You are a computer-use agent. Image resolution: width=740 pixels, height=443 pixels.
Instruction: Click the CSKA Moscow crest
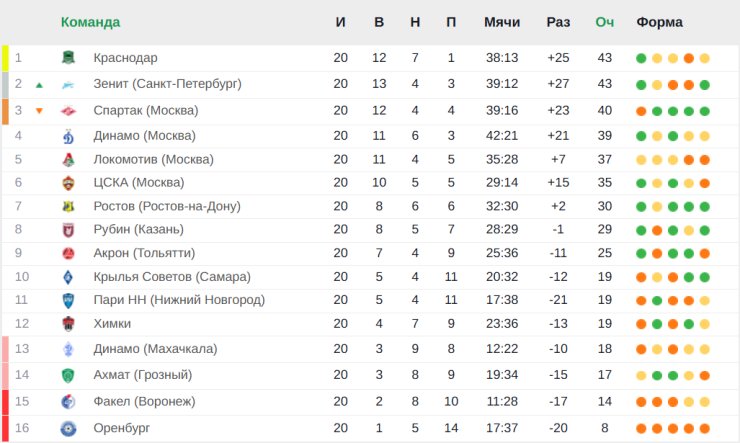coord(69,183)
